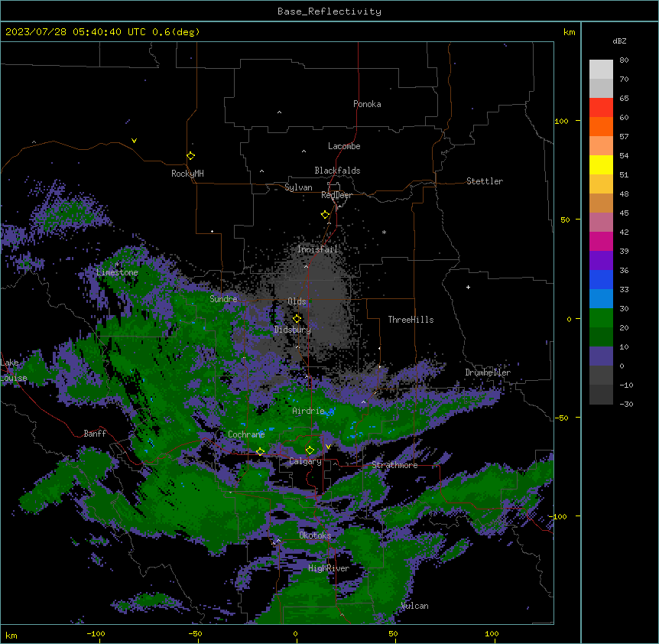Click the Ponoka city label

pyautogui.click(x=367, y=104)
